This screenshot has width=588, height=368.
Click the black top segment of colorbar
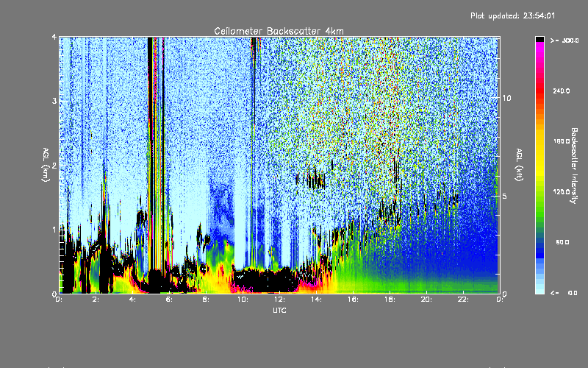point(539,39)
